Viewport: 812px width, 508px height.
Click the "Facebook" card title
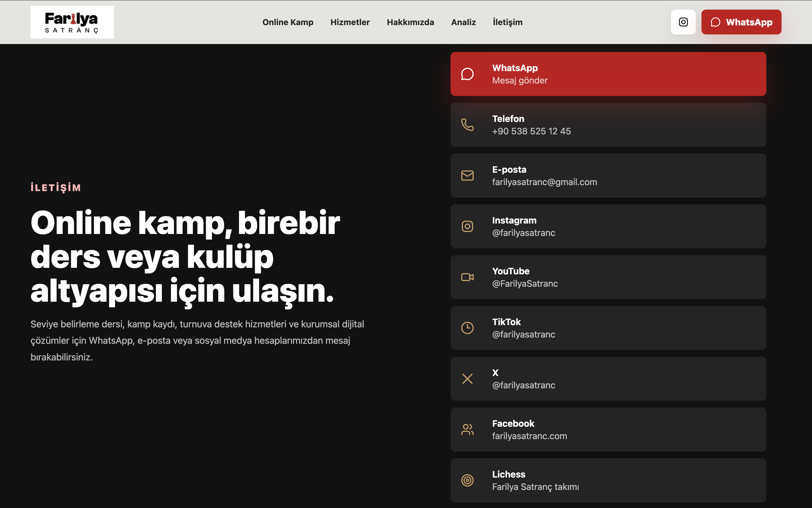pos(513,423)
